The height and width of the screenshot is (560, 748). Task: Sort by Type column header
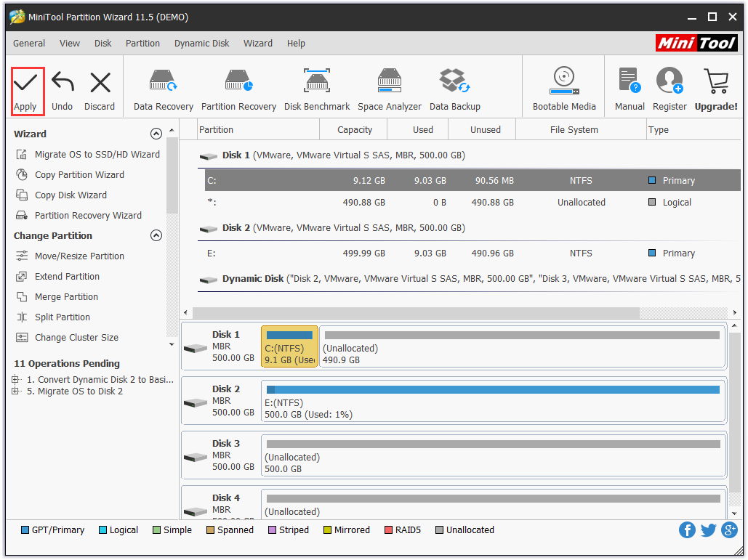click(x=694, y=129)
